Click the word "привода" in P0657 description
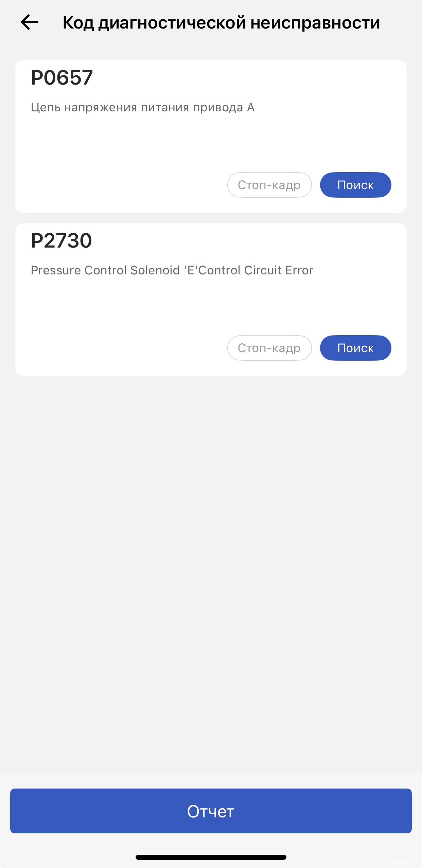Viewport: 422px width, 868px height. 218,107
